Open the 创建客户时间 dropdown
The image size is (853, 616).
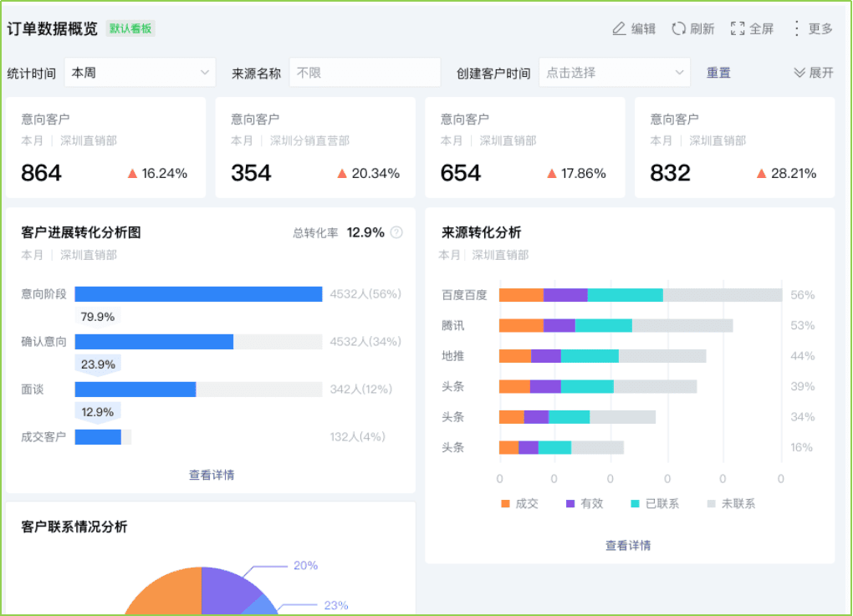pyautogui.click(x=614, y=73)
